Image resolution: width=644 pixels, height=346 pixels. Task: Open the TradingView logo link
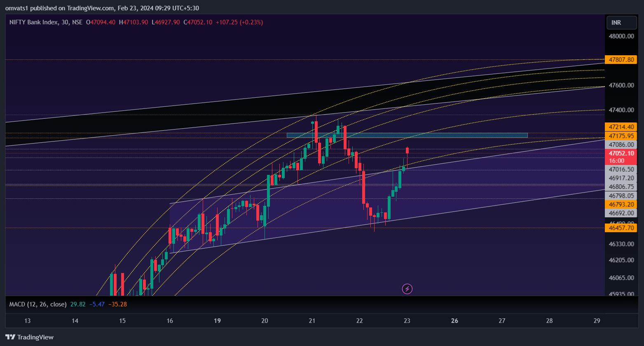(x=29, y=337)
